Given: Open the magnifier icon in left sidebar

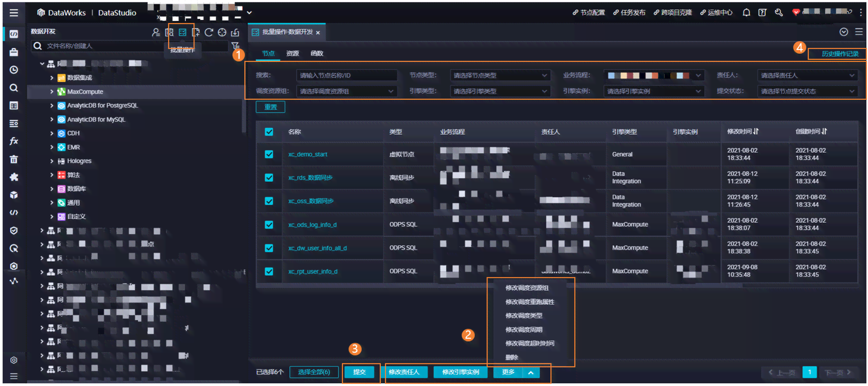Looking at the screenshot, I should coord(14,88).
